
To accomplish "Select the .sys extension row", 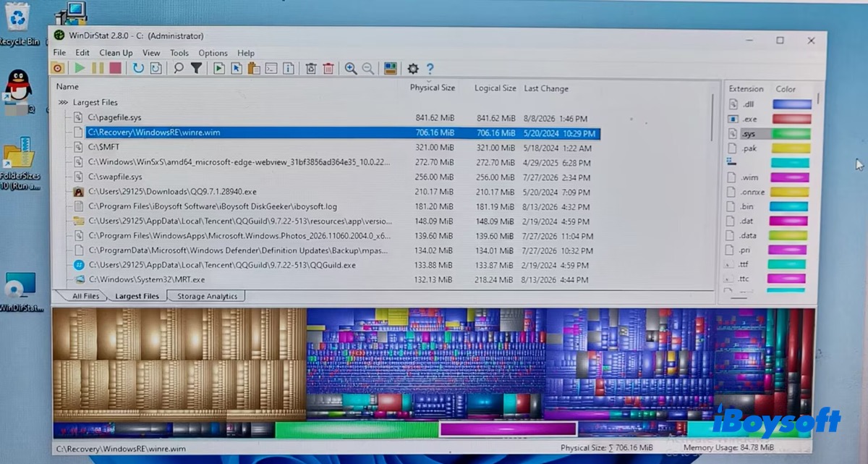I will click(769, 134).
